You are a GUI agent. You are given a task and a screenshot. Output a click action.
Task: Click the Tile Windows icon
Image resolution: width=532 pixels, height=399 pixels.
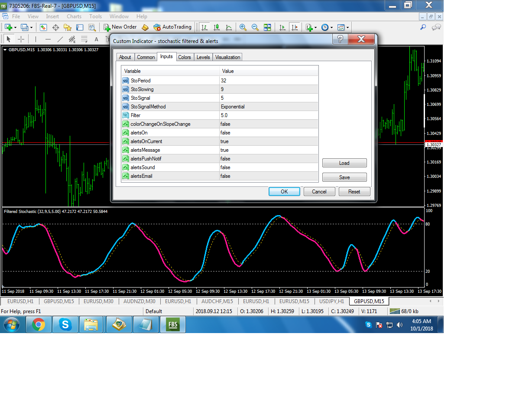[x=267, y=27]
